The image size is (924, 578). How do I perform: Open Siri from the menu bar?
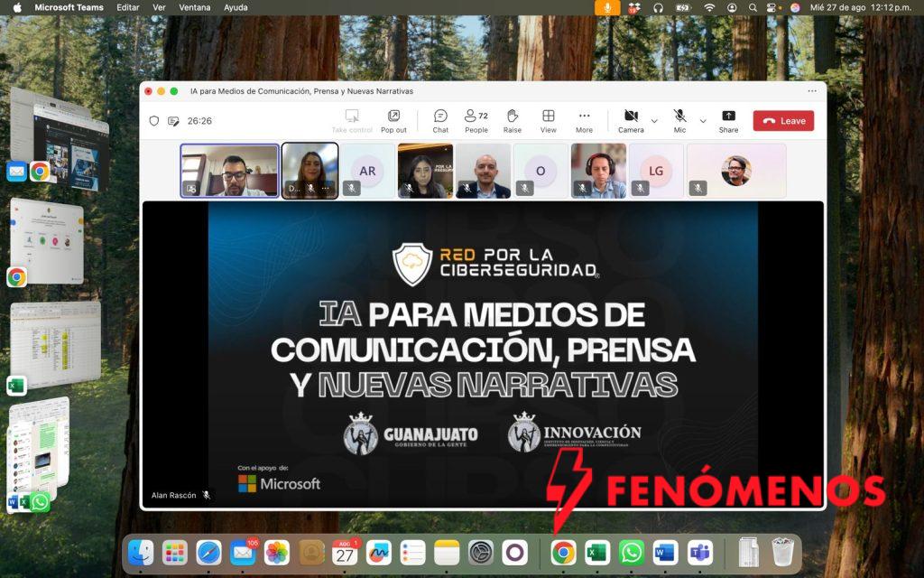pos(795,7)
